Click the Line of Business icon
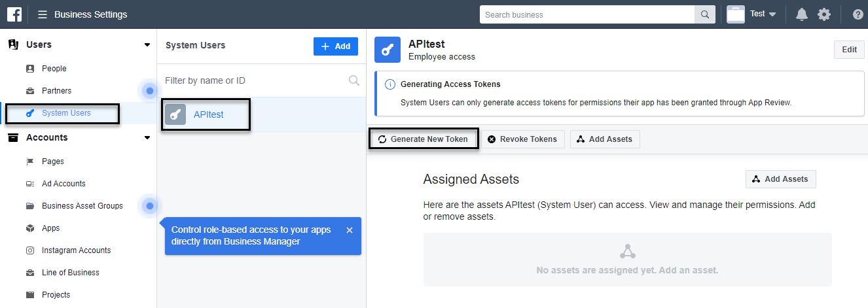Image resolution: width=868 pixels, height=308 pixels. click(29, 273)
